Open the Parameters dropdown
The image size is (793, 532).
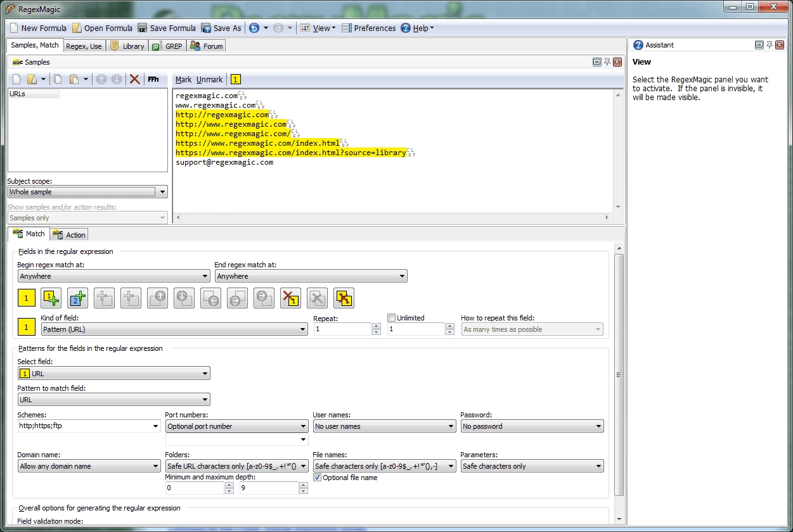pyautogui.click(x=532, y=466)
